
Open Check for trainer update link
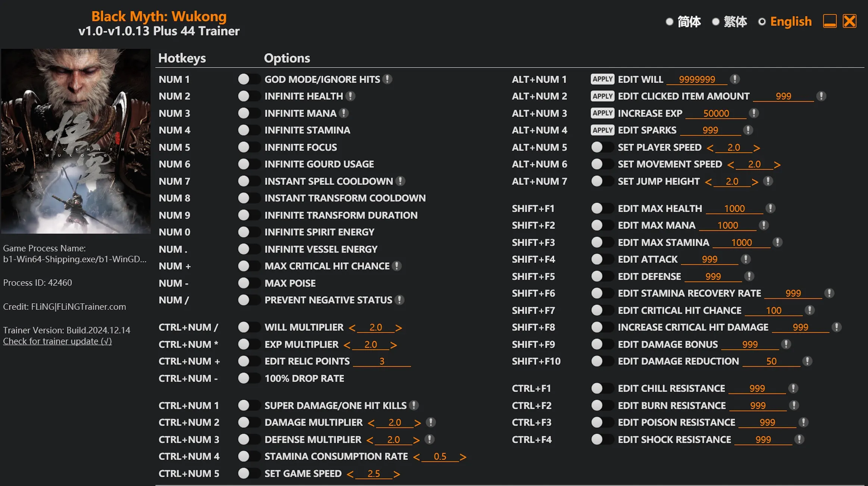pyautogui.click(x=57, y=341)
